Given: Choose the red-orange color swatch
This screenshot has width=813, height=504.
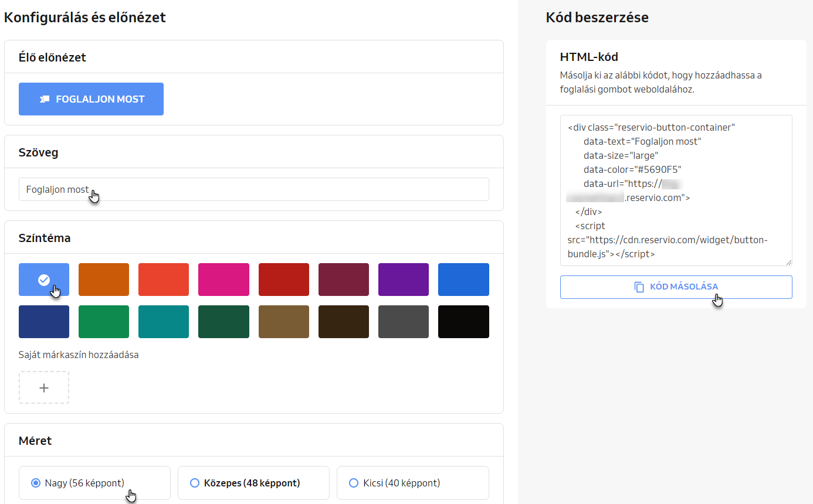Looking at the screenshot, I should coord(164,280).
